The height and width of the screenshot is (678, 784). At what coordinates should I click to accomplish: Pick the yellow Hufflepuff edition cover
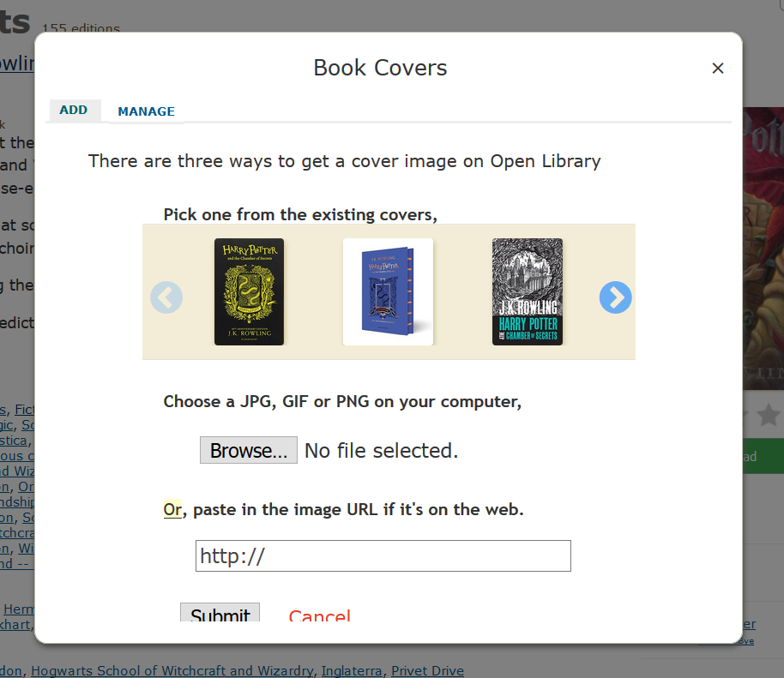(x=249, y=291)
